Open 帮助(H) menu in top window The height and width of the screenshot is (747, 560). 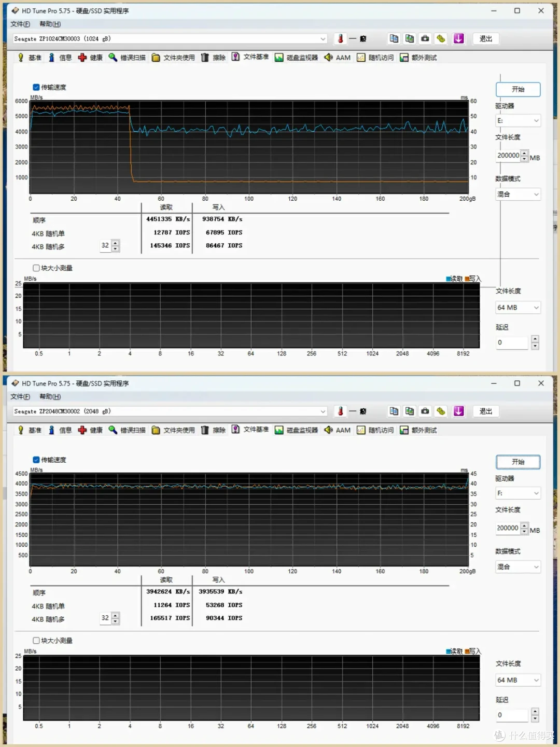point(50,24)
